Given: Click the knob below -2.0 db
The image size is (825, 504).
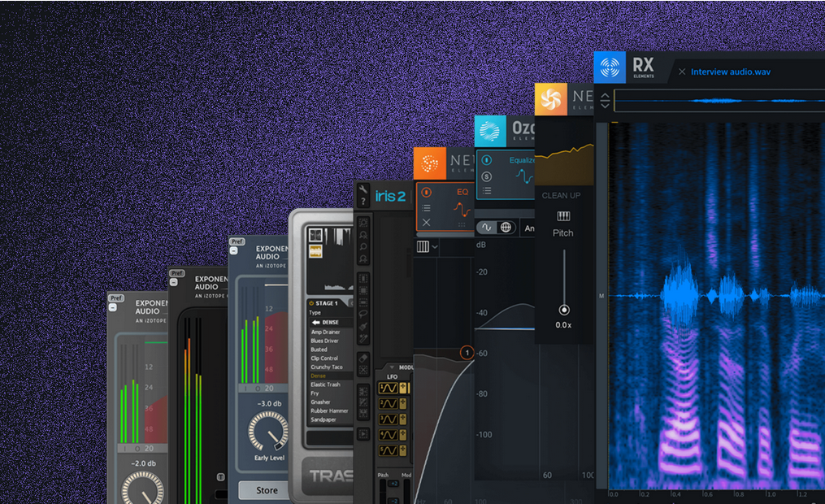Looking at the screenshot, I should tap(142, 488).
